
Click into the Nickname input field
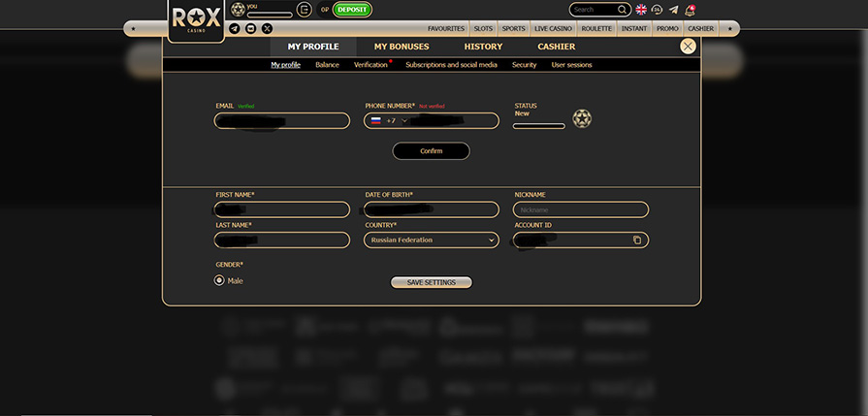580,209
